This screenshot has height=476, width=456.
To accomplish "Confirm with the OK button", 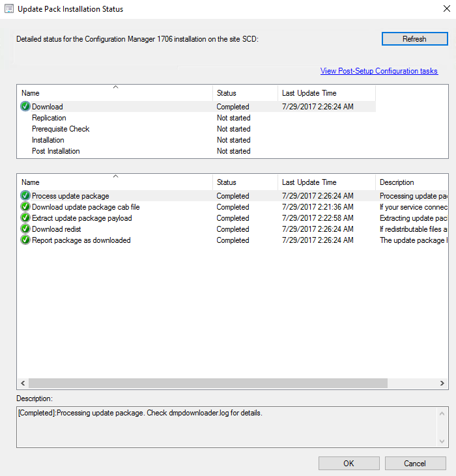I will click(349, 463).
